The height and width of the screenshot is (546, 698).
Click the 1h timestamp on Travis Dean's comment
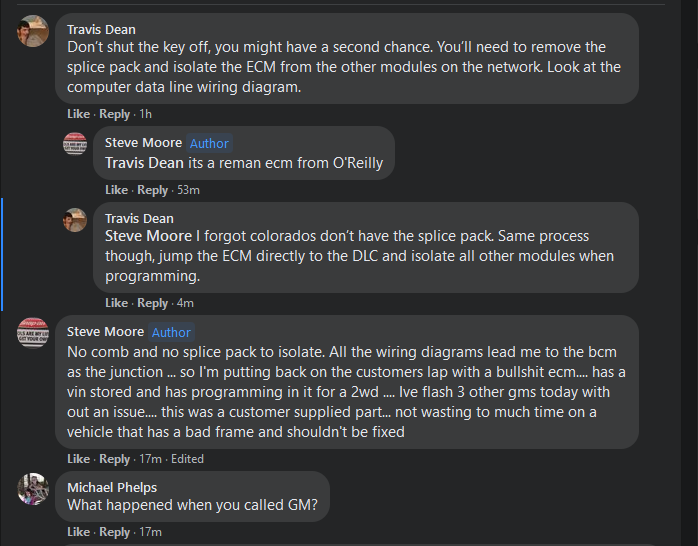click(145, 114)
